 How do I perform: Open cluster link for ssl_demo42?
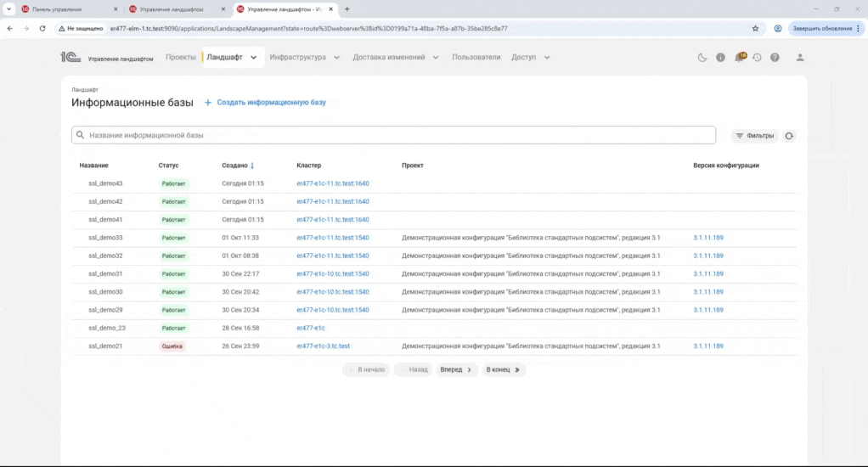(x=333, y=201)
